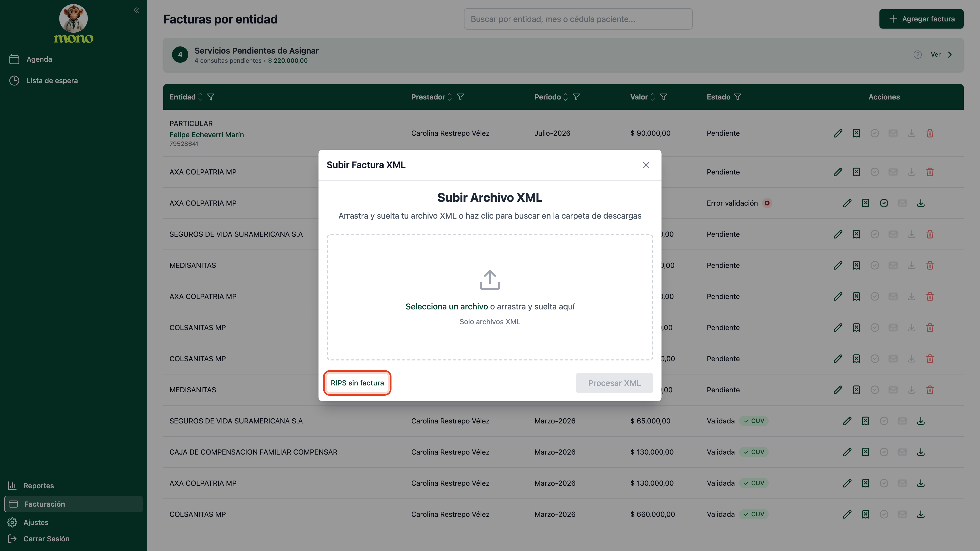Sort table by Periodo column arrows

pyautogui.click(x=565, y=97)
